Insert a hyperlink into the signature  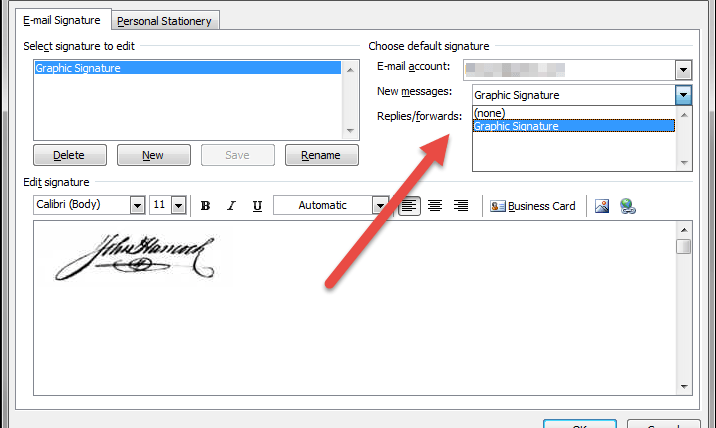tap(628, 206)
